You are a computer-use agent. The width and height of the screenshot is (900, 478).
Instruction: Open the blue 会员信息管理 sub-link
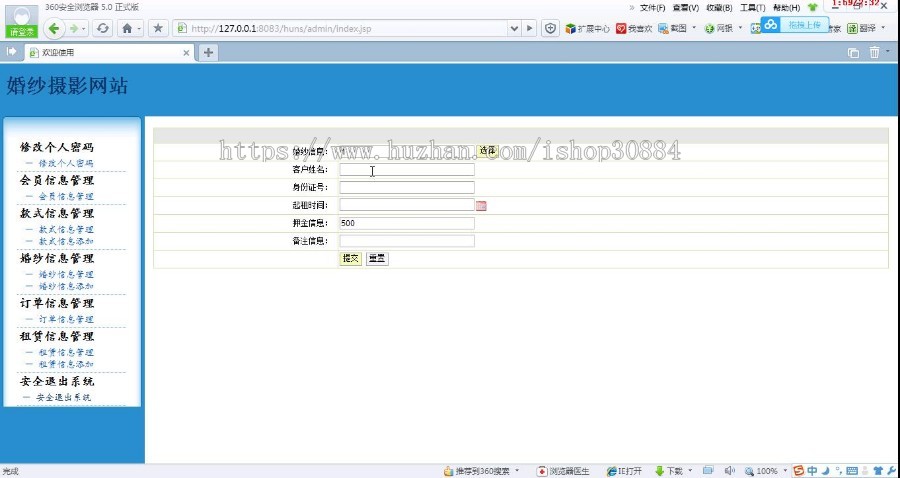tap(65, 196)
